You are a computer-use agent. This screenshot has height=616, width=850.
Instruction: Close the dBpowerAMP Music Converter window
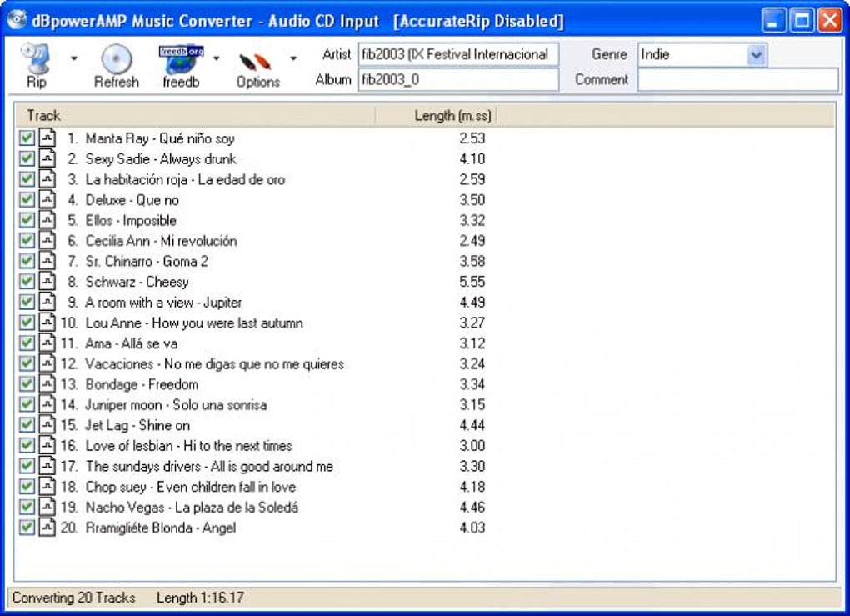[x=830, y=21]
